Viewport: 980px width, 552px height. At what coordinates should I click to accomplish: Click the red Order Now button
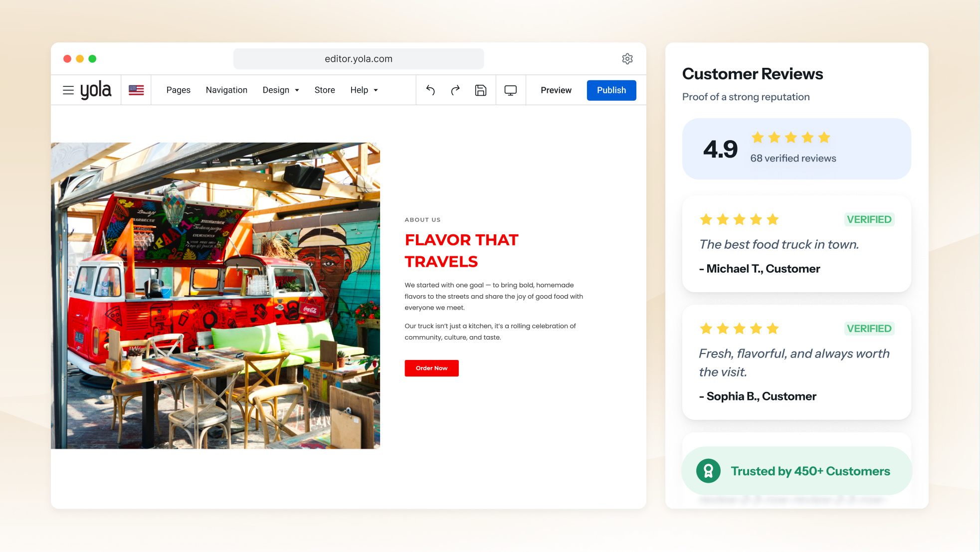coord(432,368)
